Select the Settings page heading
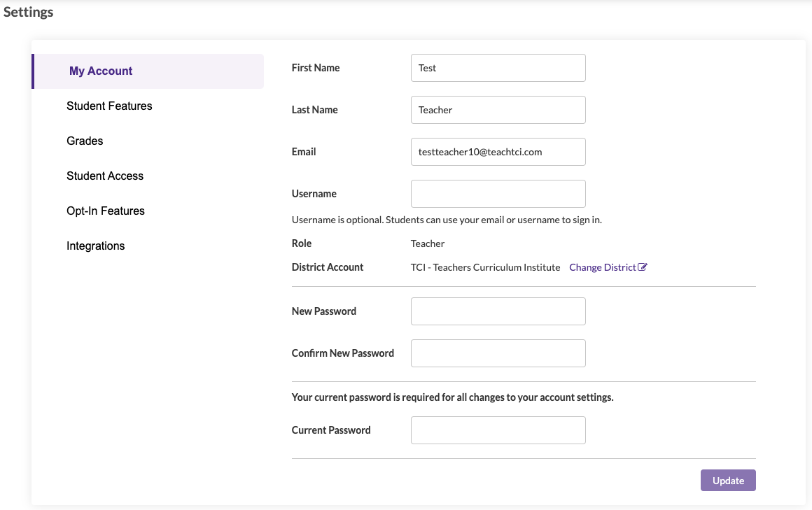Screen dimensions: 812x510 click(x=28, y=12)
